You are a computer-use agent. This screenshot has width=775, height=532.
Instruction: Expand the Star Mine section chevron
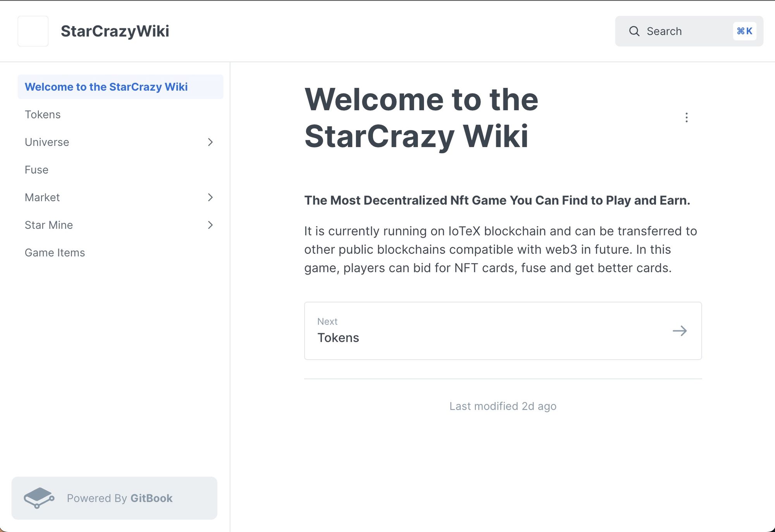tap(210, 225)
